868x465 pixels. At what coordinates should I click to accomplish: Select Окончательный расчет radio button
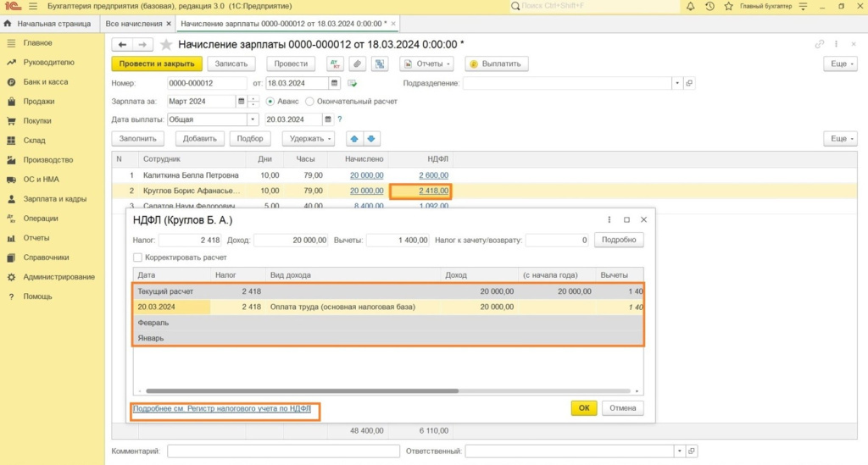coord(309,102)
